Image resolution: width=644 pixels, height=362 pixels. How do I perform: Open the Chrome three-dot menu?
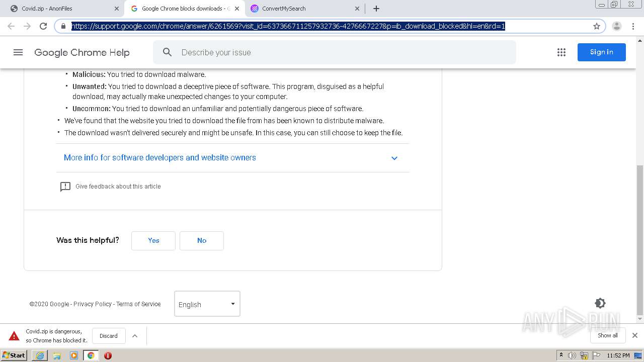pyautogui.click(x=633, y=26)
